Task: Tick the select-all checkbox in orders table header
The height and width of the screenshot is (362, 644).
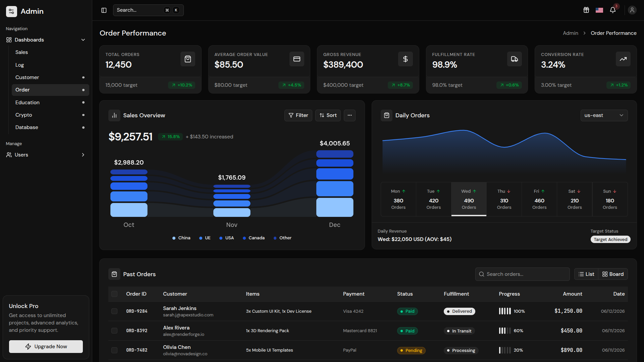Action: 114,294
